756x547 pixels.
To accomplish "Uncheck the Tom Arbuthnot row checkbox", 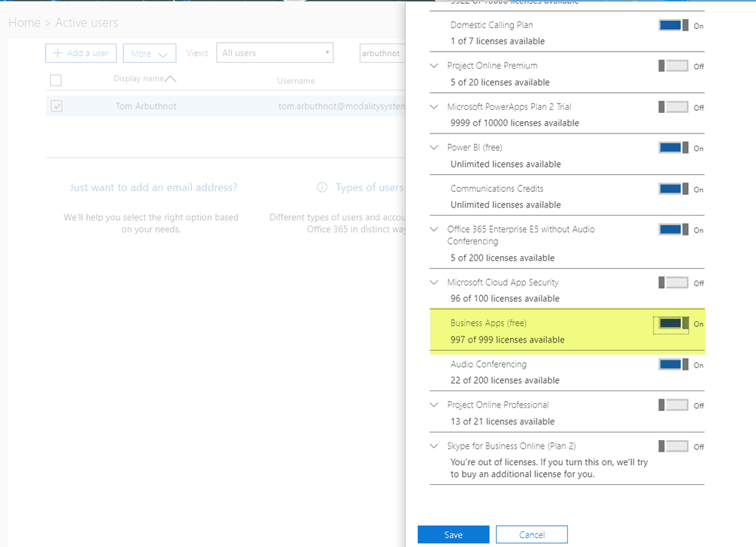I will coord(57,106).
